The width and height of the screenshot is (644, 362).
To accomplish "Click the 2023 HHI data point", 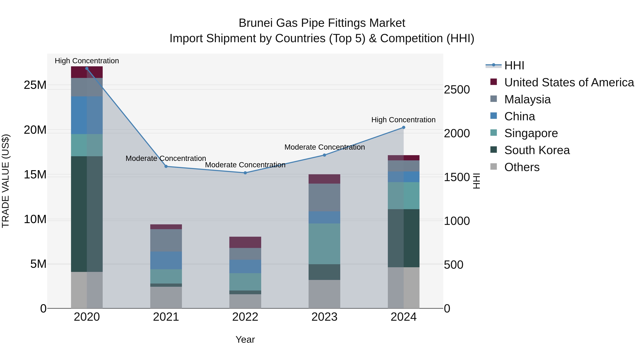I will [x=325, y=155].
